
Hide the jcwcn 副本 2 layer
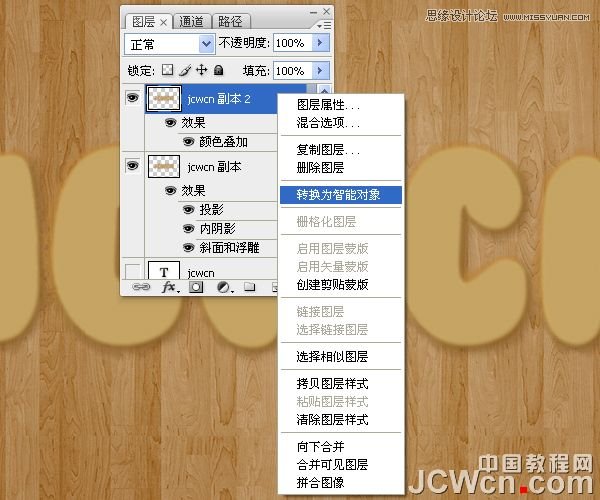(x=132, y=98)
